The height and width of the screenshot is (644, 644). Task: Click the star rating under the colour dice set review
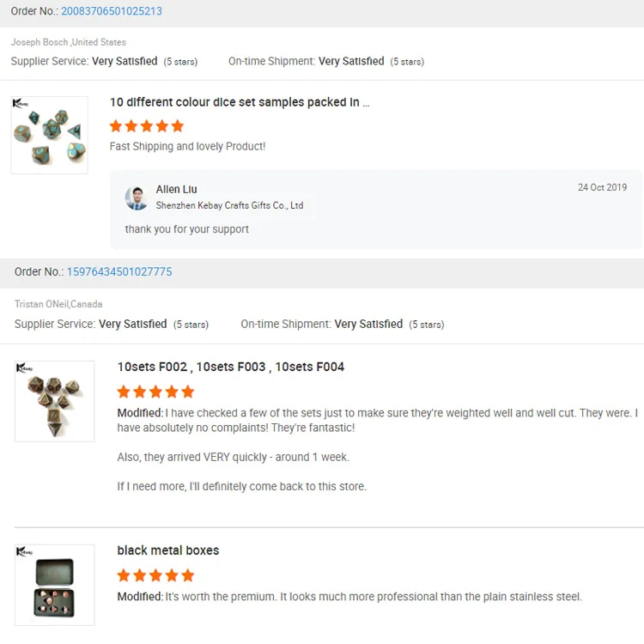(x=147, y=126)
